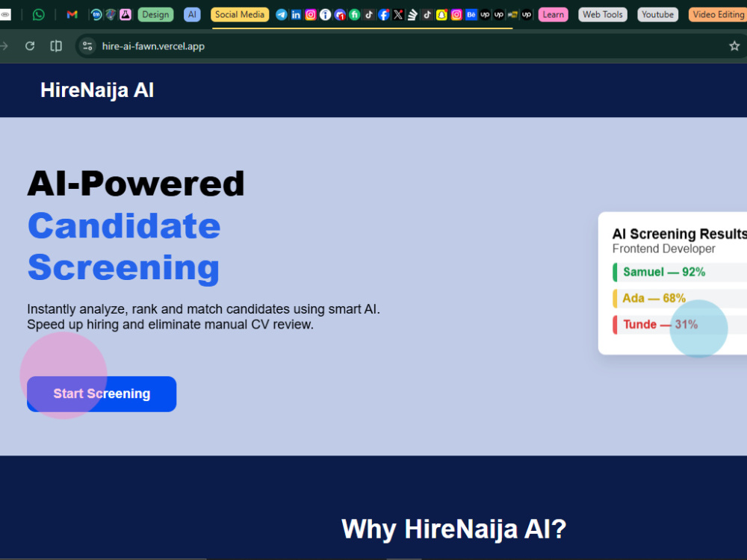Image resolution: width=747 pixels, height=560 pixels.
Task: Open the TikTok tab beside Fiverr
Action: tap(369, 15)
